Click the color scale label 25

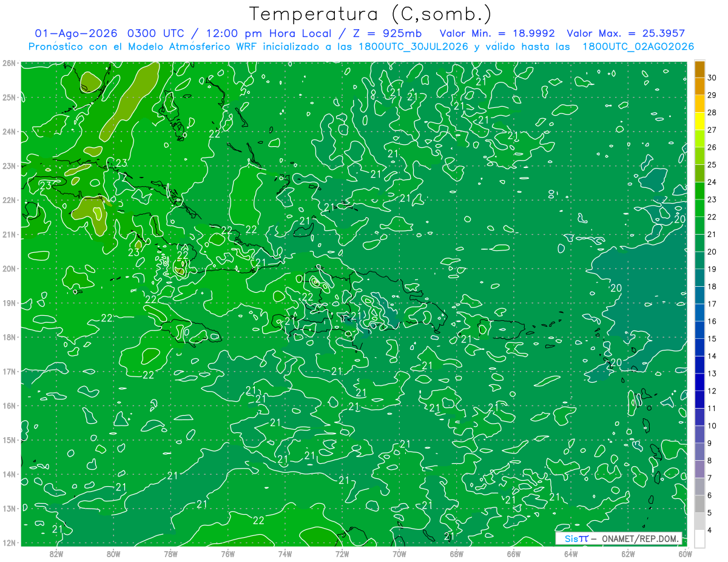pos(712,164)
